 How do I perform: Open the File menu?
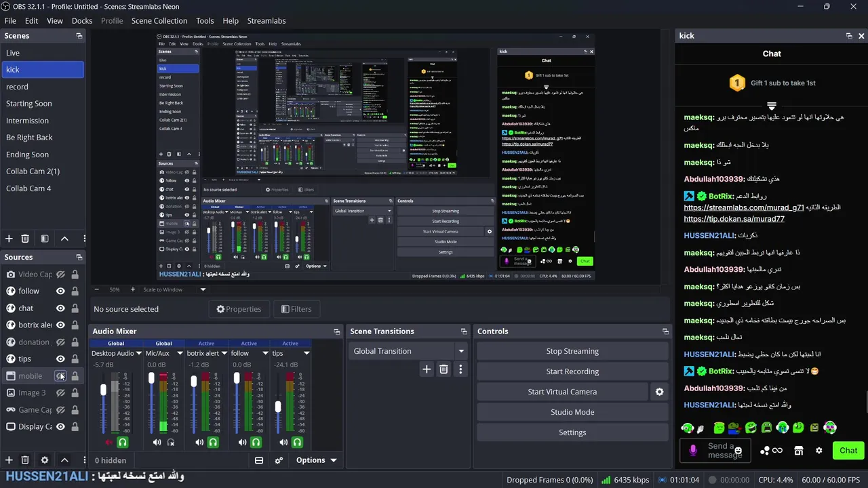[x=10, y=21]
